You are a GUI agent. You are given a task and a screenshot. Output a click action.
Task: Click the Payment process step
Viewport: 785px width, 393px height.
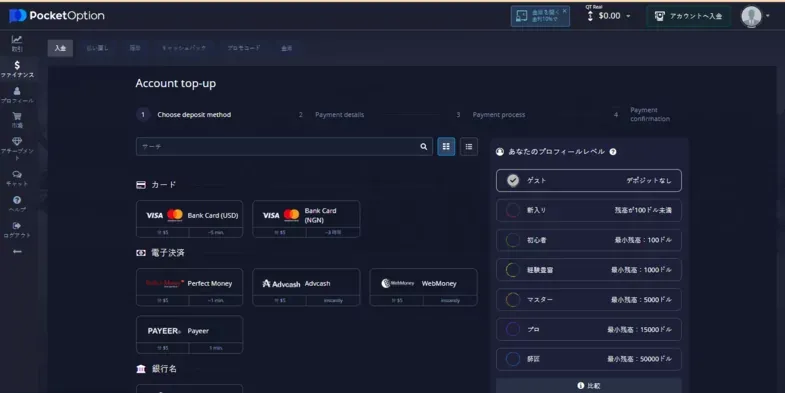coord(491,115)
